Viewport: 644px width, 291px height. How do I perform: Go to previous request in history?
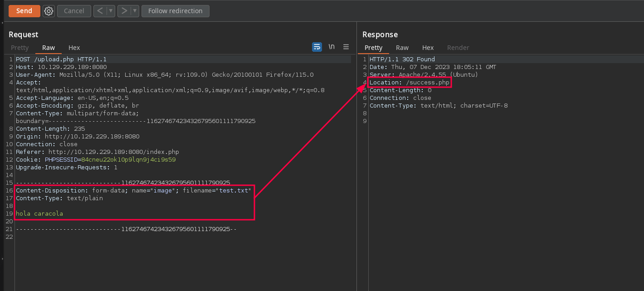100,11
